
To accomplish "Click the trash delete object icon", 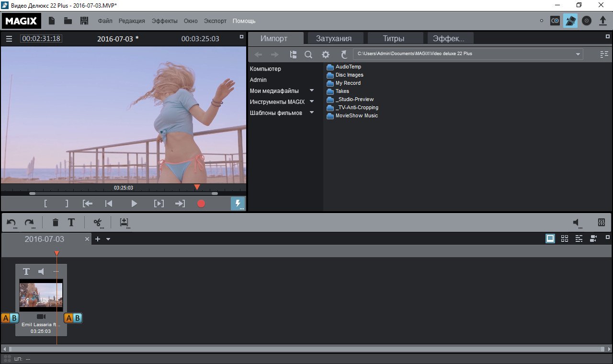I will [x=56, y=222].
